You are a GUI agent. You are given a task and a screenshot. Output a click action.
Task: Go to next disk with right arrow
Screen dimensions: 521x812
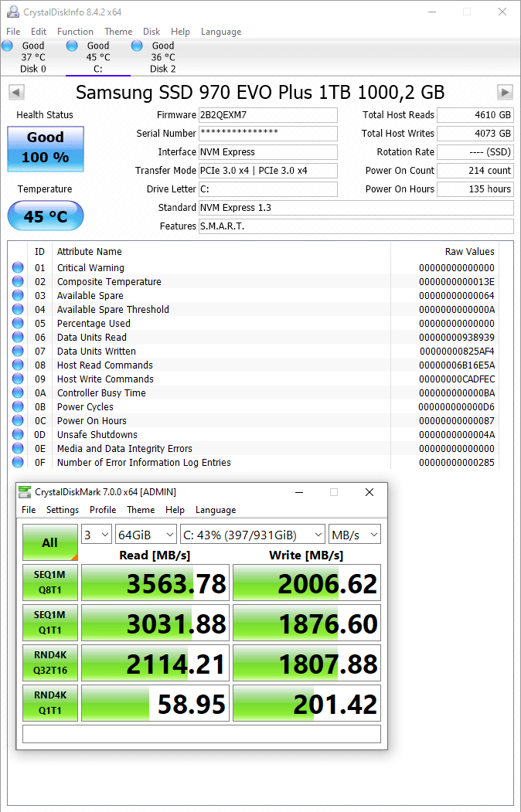tap(505, 93)
